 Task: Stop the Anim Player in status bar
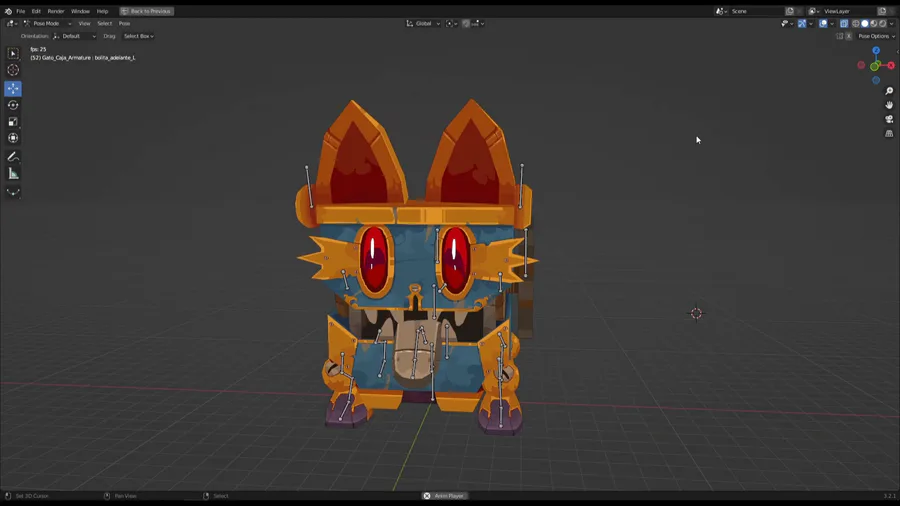426,496
